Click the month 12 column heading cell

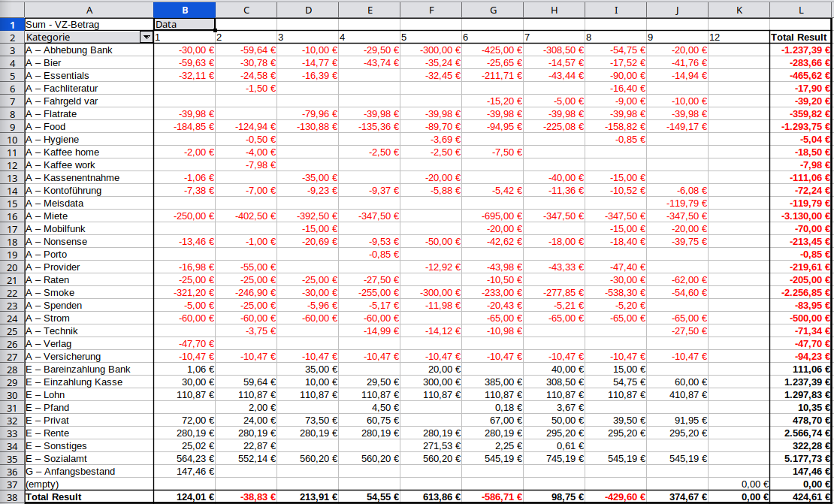point(738,37)
